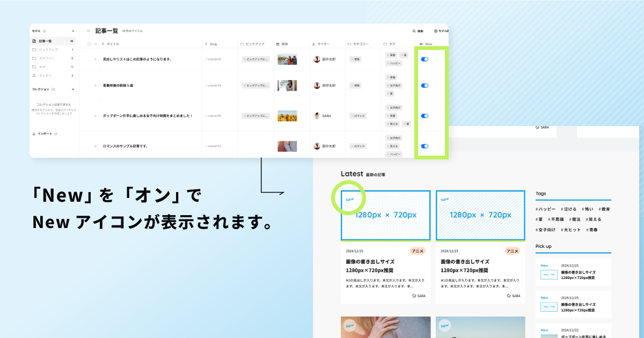The height and width of the screenshot is (338, 644).
Task: Click the slug cell / column15
Action: [x=214, y=59]
